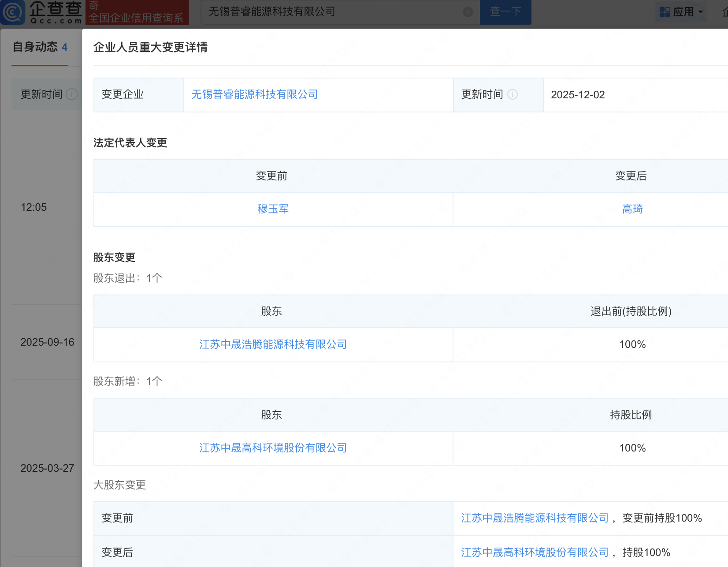
Task: Open exited shareholder 江苏中晟浩腾能源科技有限公司
Action: click(x=273, y=344)
